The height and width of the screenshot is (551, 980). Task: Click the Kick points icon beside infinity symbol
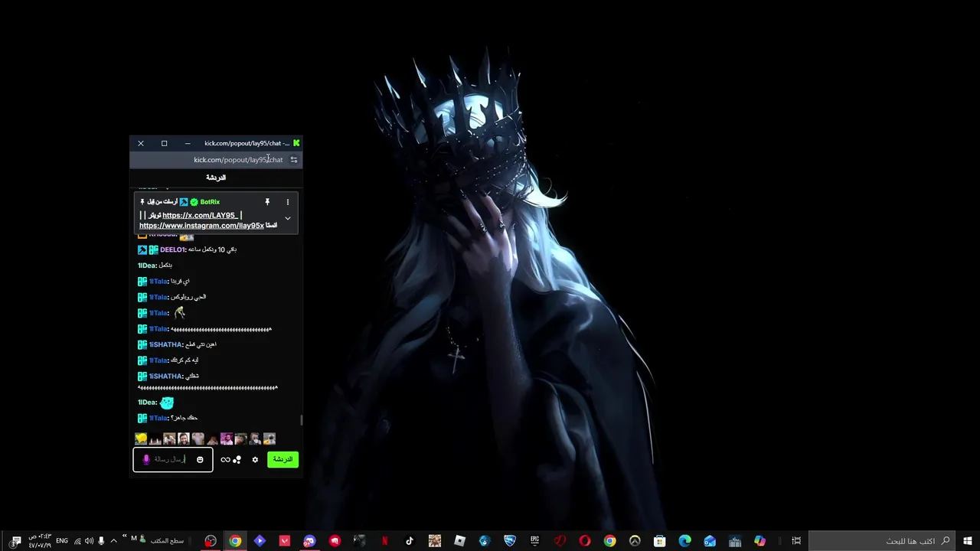click(237, 459)
